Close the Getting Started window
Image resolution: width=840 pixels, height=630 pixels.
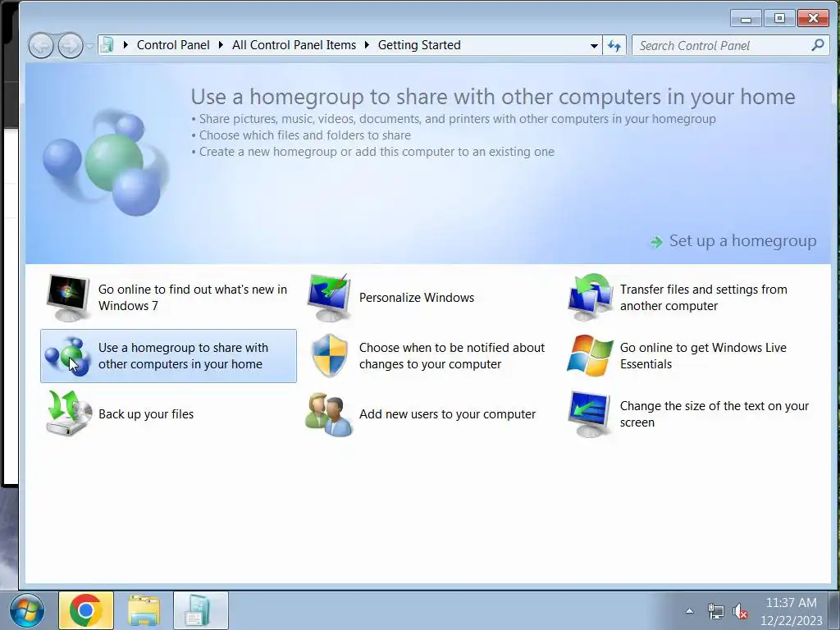pos(813,19)
